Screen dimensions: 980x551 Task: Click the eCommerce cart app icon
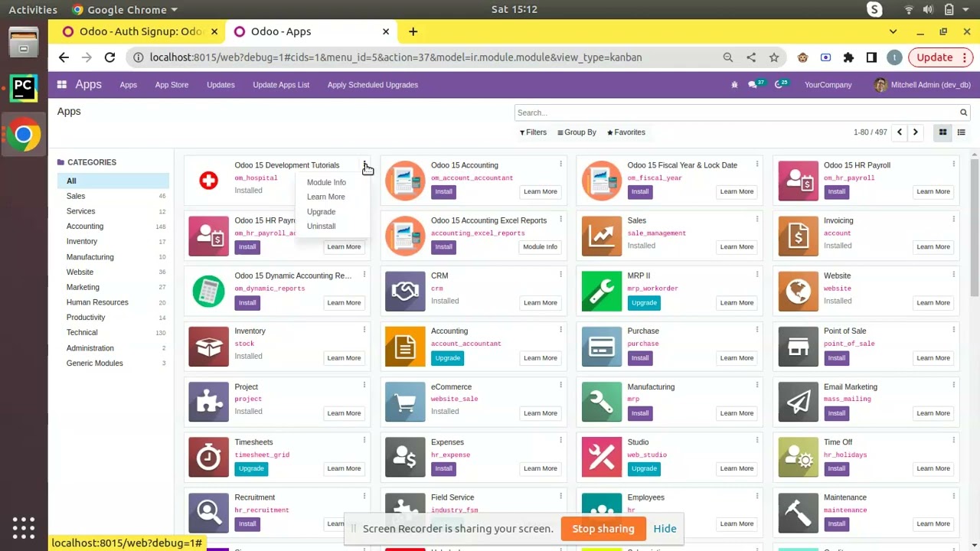(x=405, y=402)
